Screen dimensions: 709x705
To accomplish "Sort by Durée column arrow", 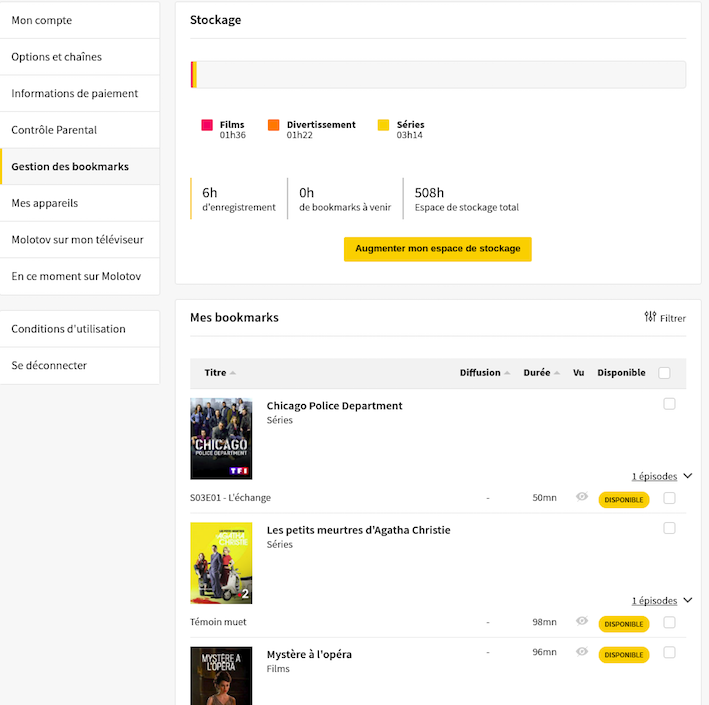I will [557, 373].
